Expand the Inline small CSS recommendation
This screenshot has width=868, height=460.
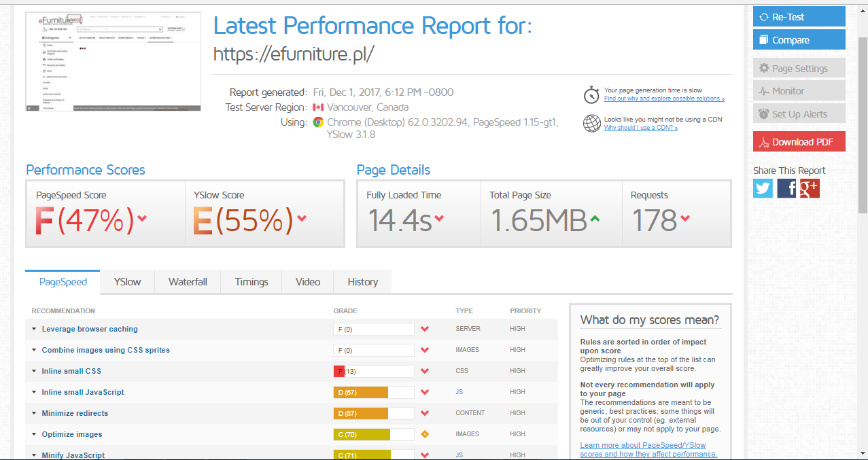pyautogui.click(x=34, y=372)
